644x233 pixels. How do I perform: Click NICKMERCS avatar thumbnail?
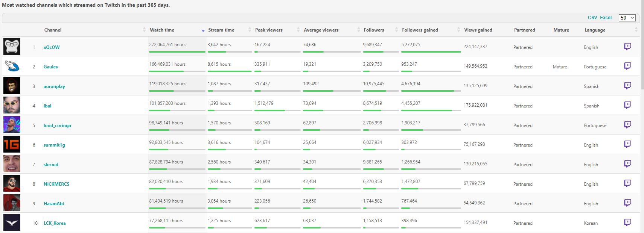[x=12, y=183]
